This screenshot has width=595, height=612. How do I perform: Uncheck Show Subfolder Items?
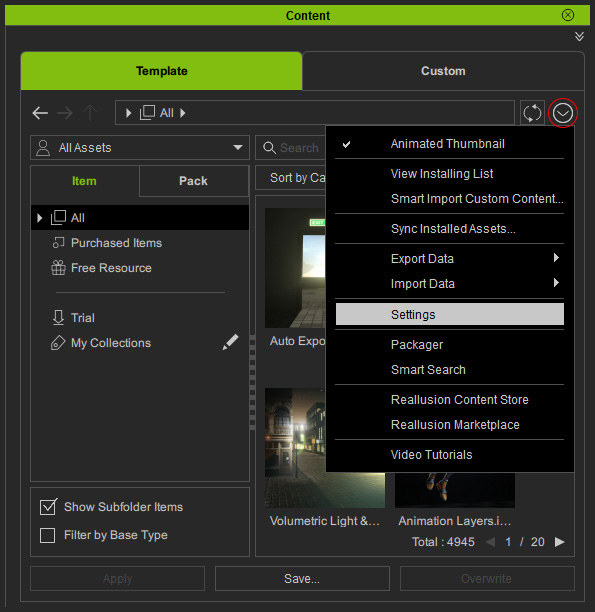[48, 507]
